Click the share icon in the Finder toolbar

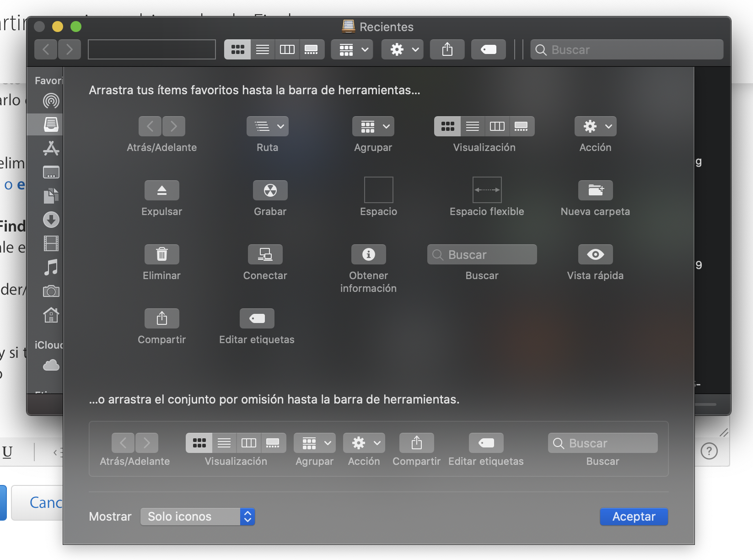click(447, 49)
